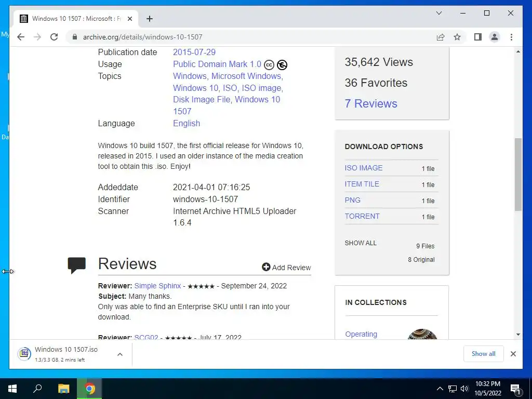Click the Reviews speech bubble icon
Screen dimensions: 532x399
coord(77,265)
